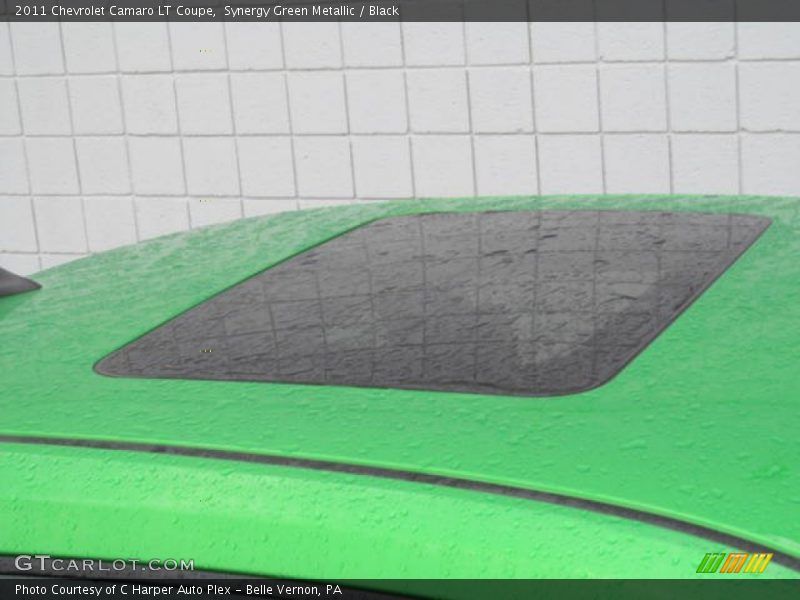Click the "Black" interior color label
The height and width of the screenshot is (600, 800).
[382, 11]
